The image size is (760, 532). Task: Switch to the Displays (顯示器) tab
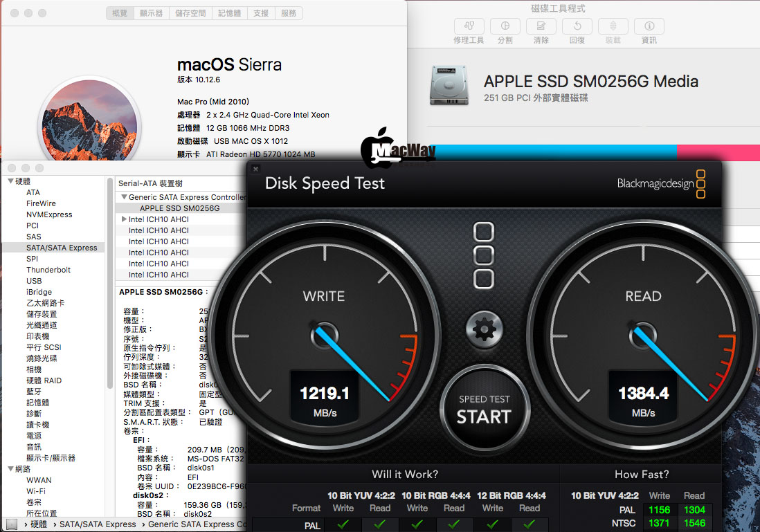pyautogui.click(x=151, y=13)
